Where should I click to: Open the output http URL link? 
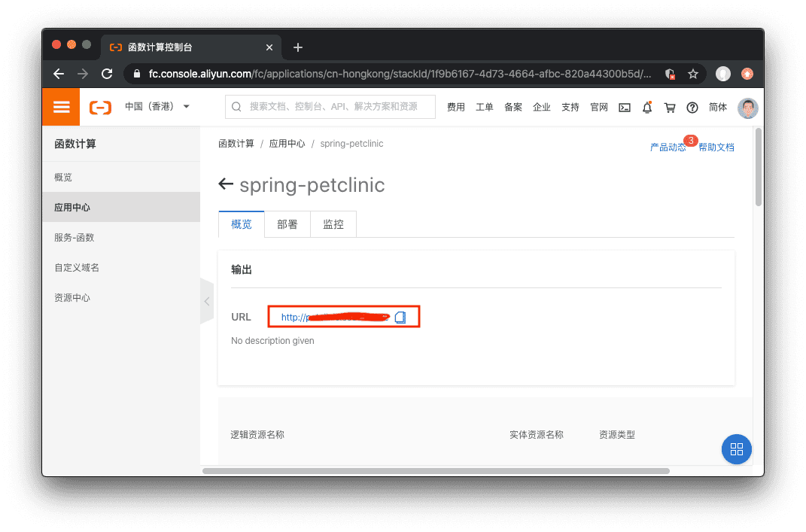click(335, 317)
